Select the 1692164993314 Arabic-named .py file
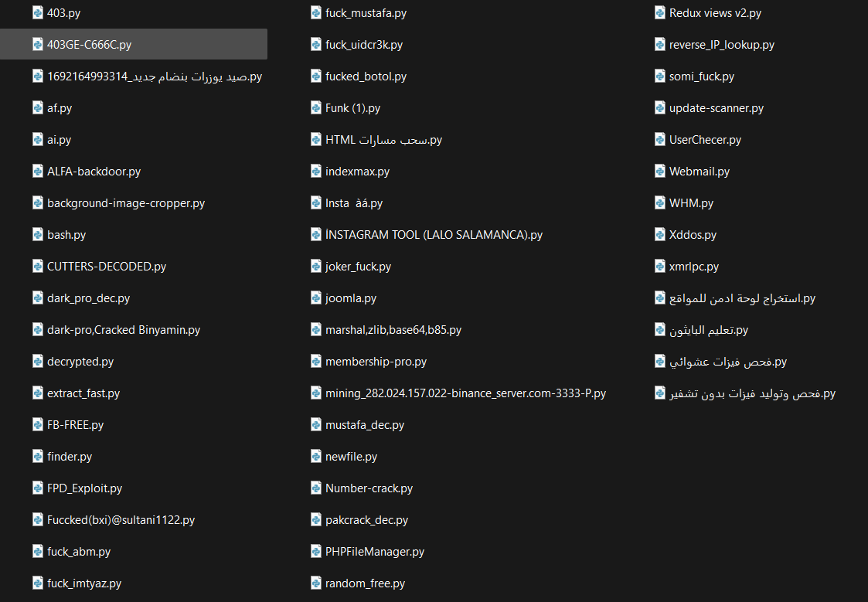This screenshot has height=602, width=868. click(155, 77)
